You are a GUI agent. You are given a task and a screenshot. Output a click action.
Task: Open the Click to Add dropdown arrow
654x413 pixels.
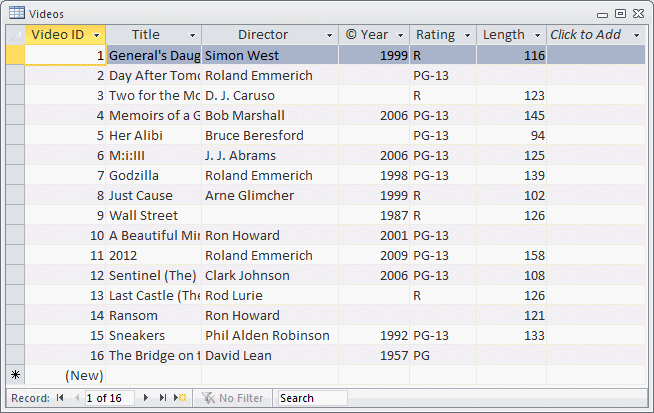click(x=636, y=35)
